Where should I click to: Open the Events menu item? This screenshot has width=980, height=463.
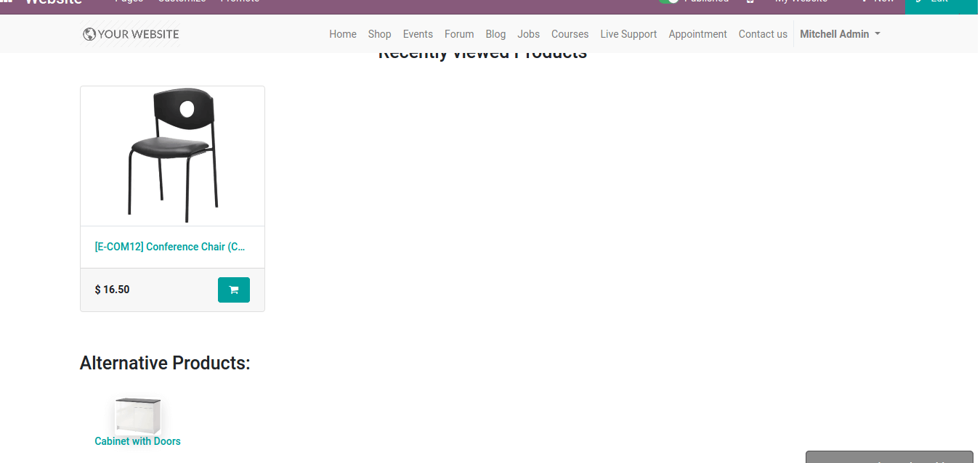tap(418, 34)
